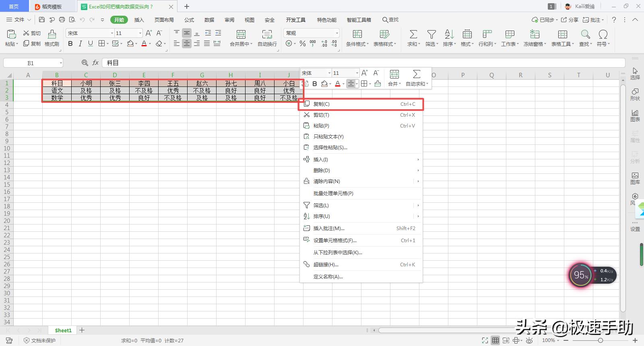Viewport: 644px width, 346px height.
Task: Click the ribbon Decrease Font Size icon
Action: coord(159,33)
